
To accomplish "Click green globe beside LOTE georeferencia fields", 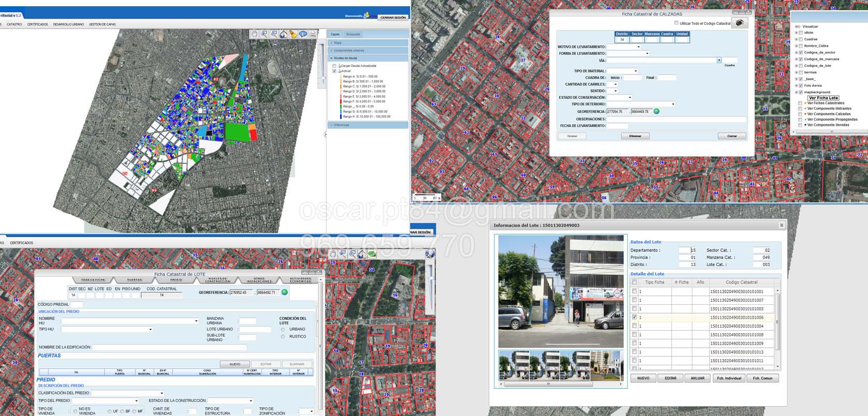I will click(284, 292).
